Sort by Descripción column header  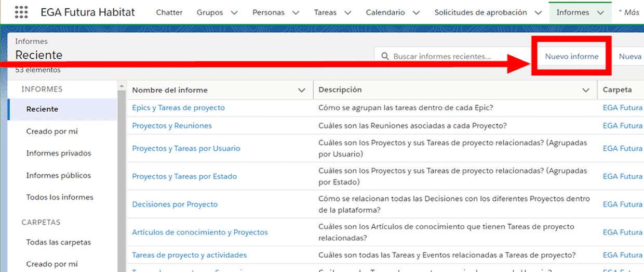(340, 90)
